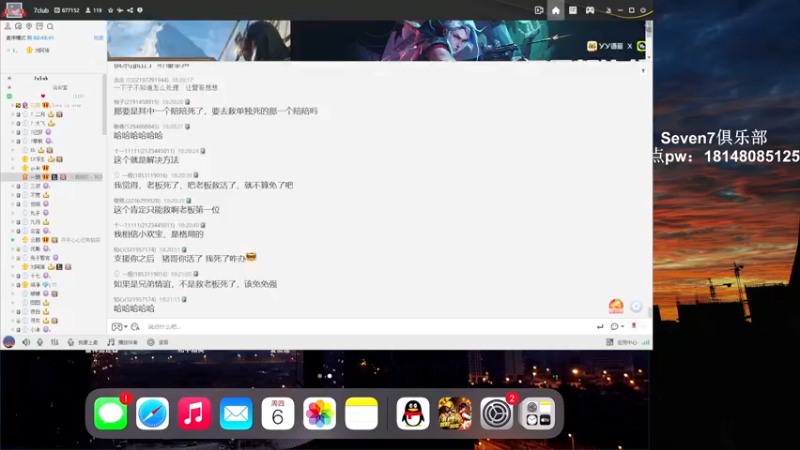This screenshot has height=450, width=800.
Task: Click the search magnifier in sidebar toolbar
Action: tap(50, 26)
